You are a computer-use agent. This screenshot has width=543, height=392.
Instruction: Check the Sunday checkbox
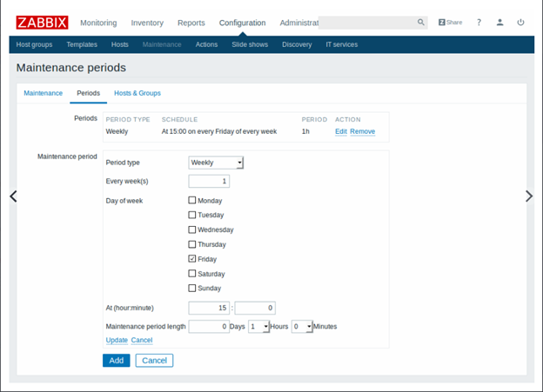pyautogui.click(x=191, y=288)
